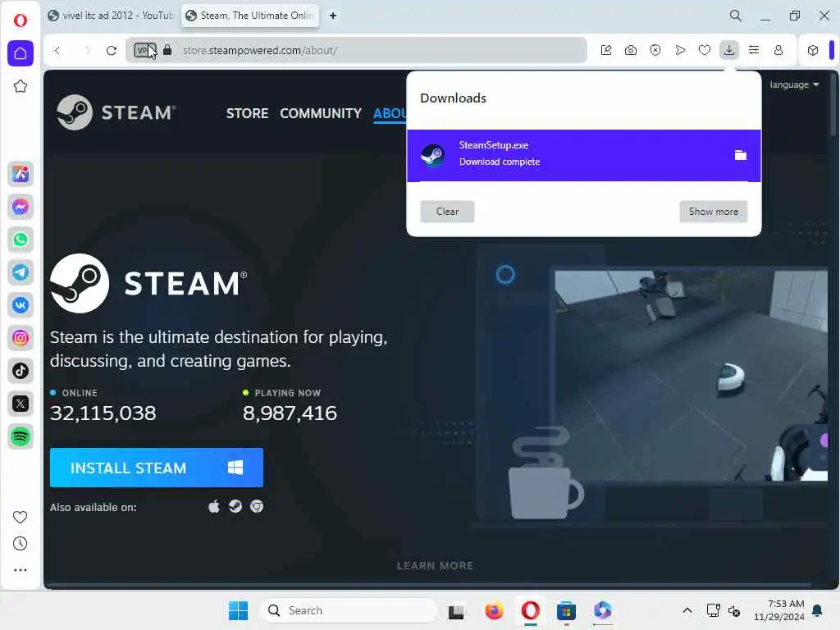Screen dimensions: 840x630
Task: Expand the language dropdown
Action: coord(794,84)
